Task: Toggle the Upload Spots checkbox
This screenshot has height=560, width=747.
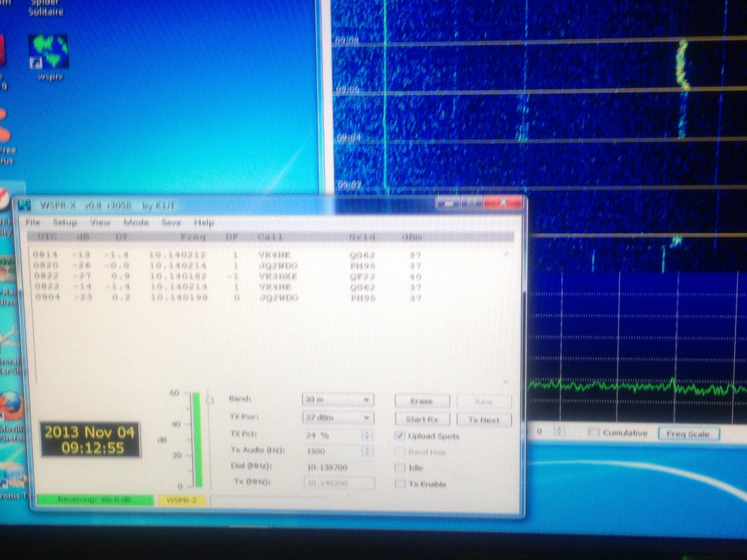Action: pyautogui.click(x=400, y=435)
